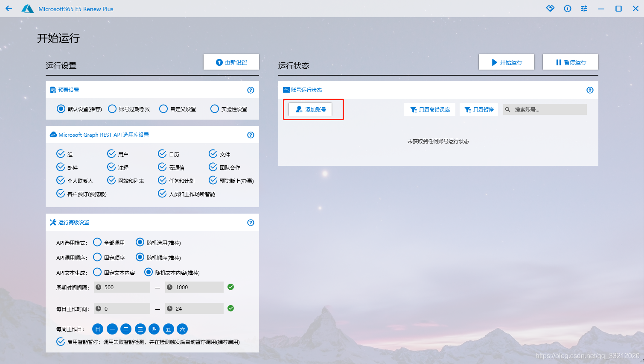Viewport: 644px width, 364px height.
Task: Filter with 只看高错误率 button
Action: pyautogui.click(x=430, y=110)
